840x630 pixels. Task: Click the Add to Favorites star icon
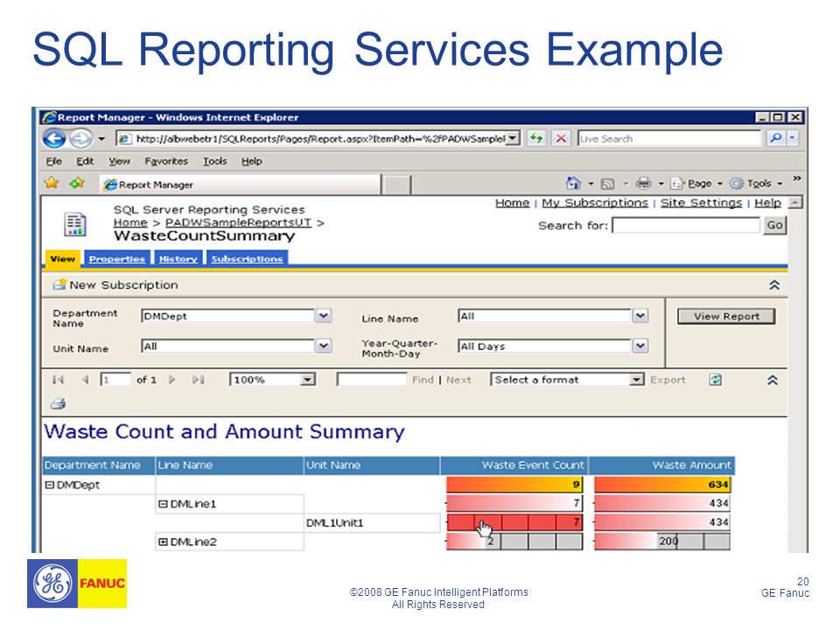coord(77,183)
